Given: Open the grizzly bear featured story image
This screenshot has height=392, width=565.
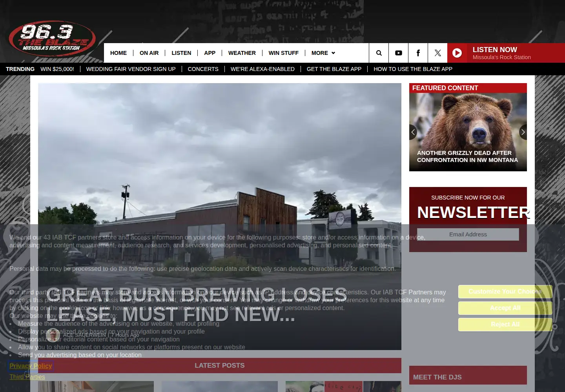Looking at the screenshot, I should 468,132.
